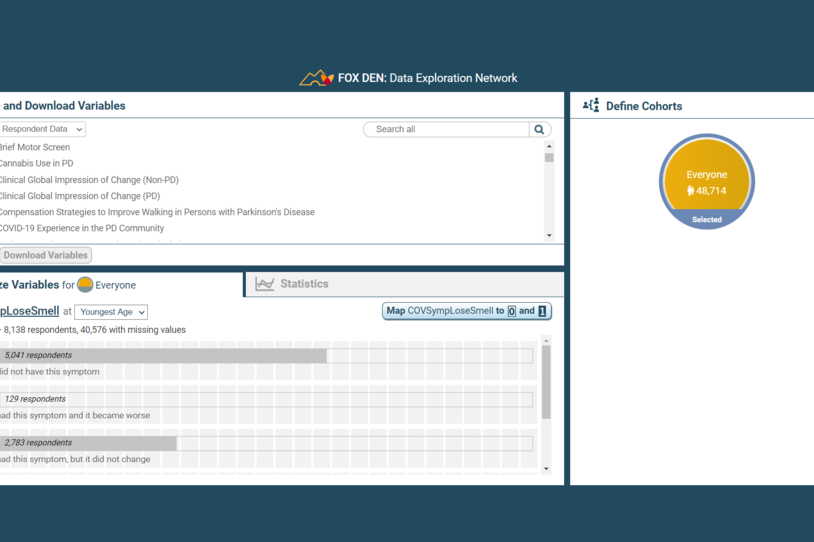Click the 2,783 respondents bar

click(x=88, y=443)
